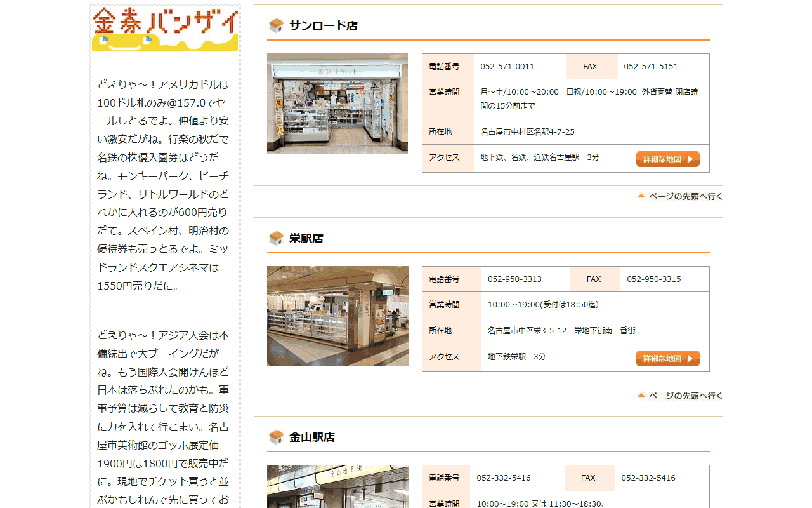The image size is (812, 508).
Task: Select hours 10:00～19:00(受付は18:50迄)
Action: pos(543,305)
